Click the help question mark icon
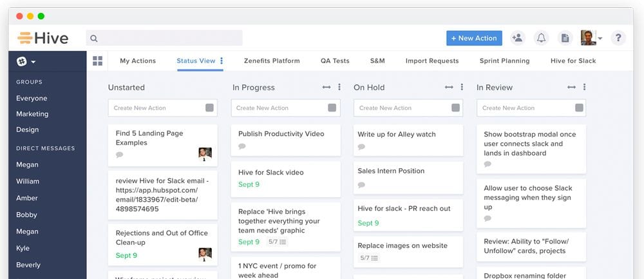Screen dimensions: 644x279 (x=618, y=38)
